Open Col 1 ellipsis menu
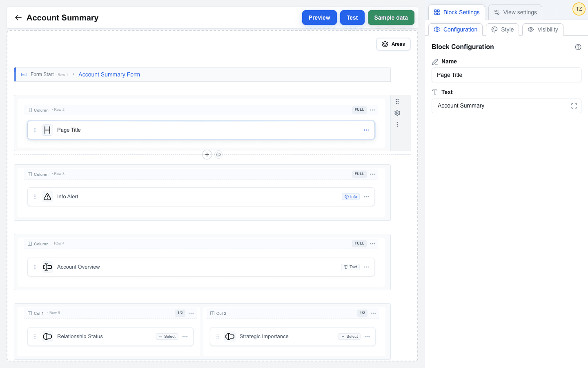 (191, 313)
